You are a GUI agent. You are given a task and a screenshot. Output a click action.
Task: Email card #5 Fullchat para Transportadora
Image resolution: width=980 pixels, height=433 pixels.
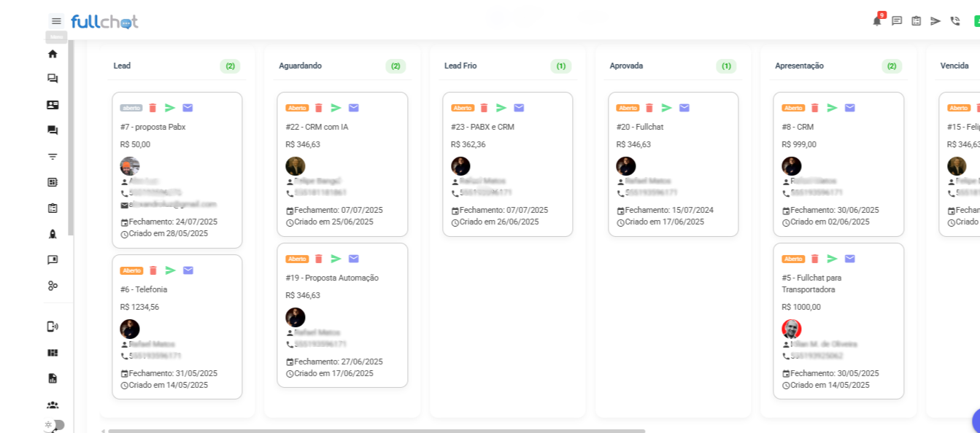click(850, 259)
